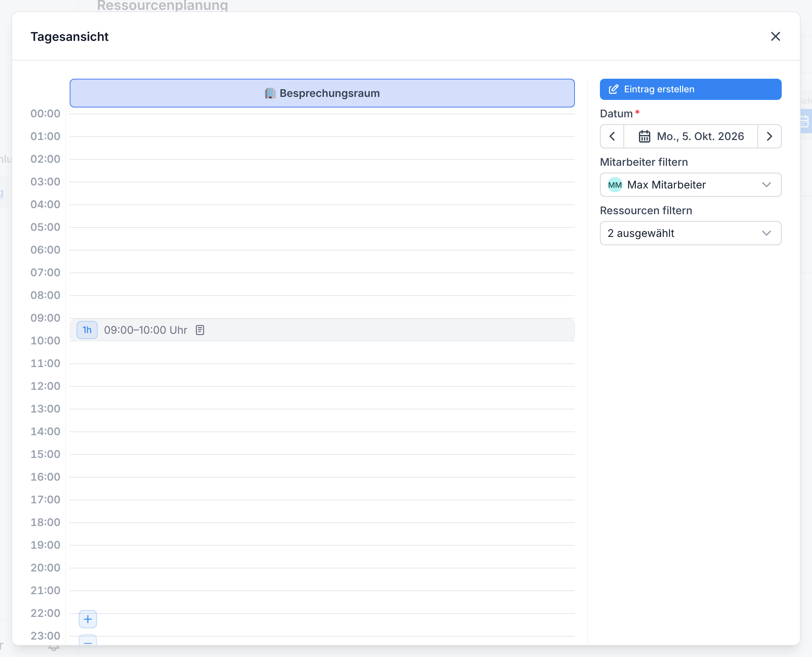Go to the next day
The image size is (812, 657).
[769, 136]
